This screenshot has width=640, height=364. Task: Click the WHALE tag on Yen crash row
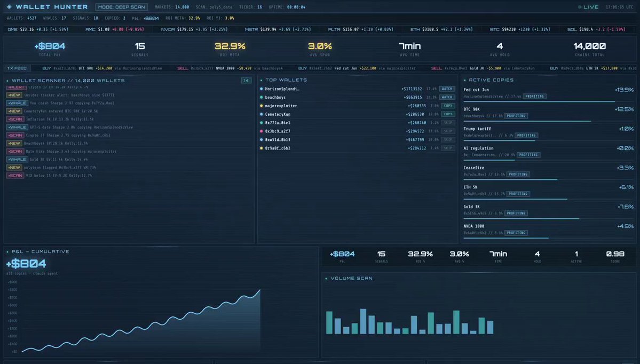tap(17, 103)
